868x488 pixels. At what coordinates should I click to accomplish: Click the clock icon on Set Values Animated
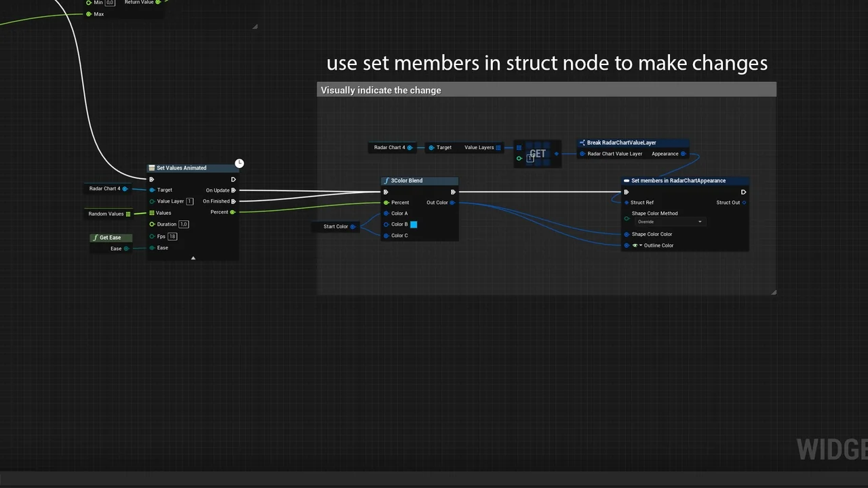pyautogui.click(x=239, y=163)
